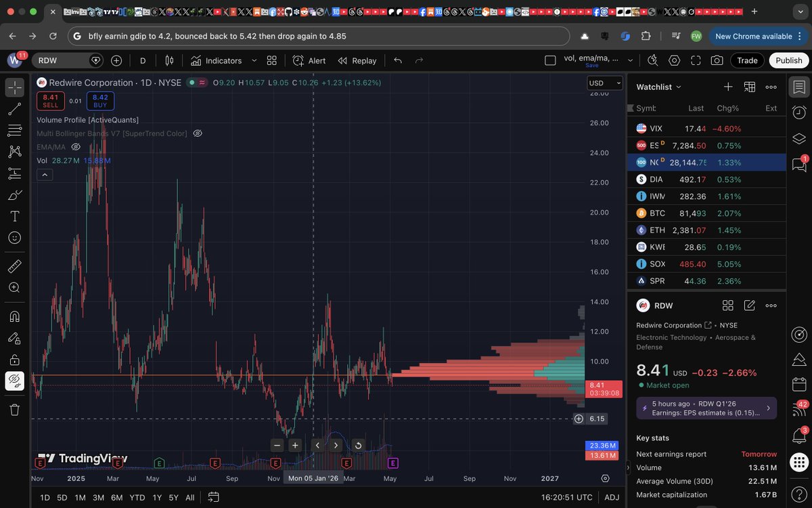812x508 pixels.
Task: Select the trend line drawing tool
Action: pyautogui.click(x=14, y=108)
